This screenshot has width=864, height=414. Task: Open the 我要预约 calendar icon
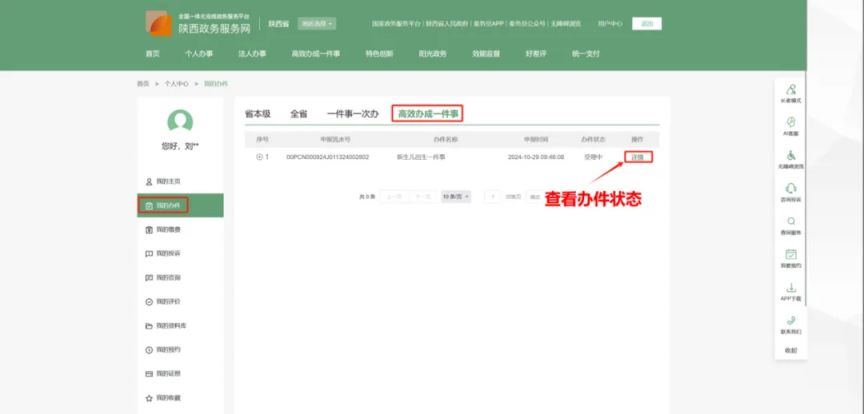(x=791, y=254)
